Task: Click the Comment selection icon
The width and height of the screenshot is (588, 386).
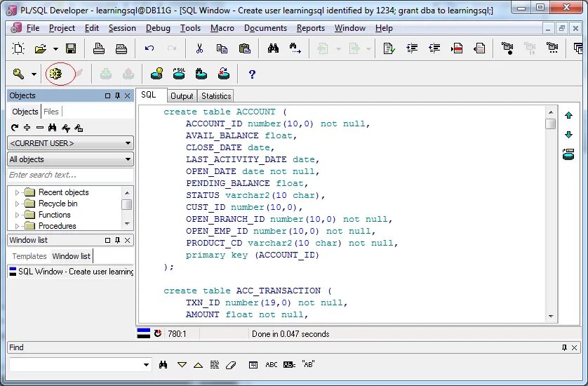Action: (457, 48)
